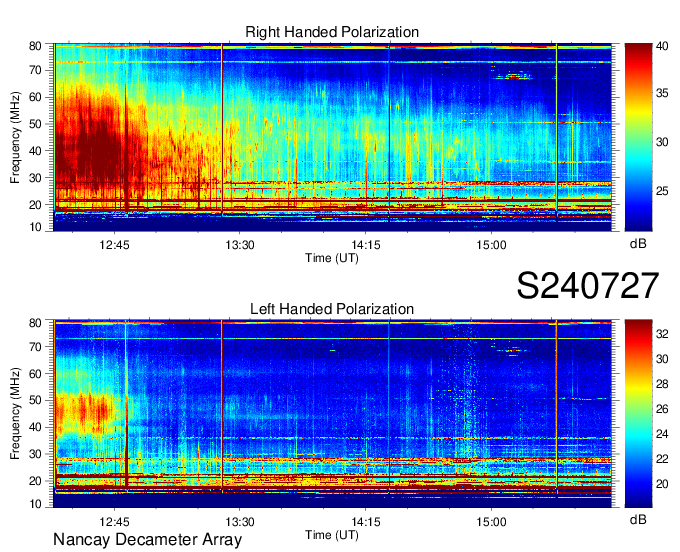Click the 80 frequency tick of Left Handed plot
The width and height of the screenshot is (680, 552).
pyautogui.click(x=35, y=323)
